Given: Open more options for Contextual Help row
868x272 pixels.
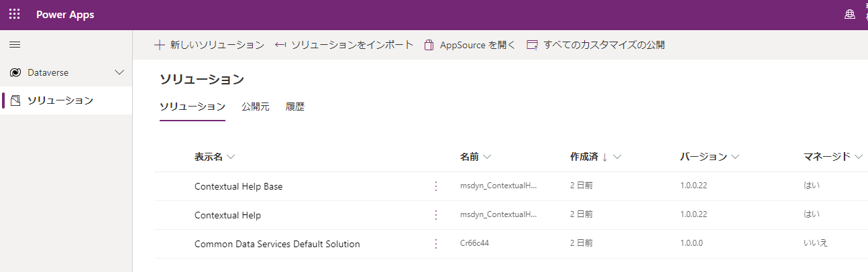Looking at the screenshot, I should (x=435, y=216).
